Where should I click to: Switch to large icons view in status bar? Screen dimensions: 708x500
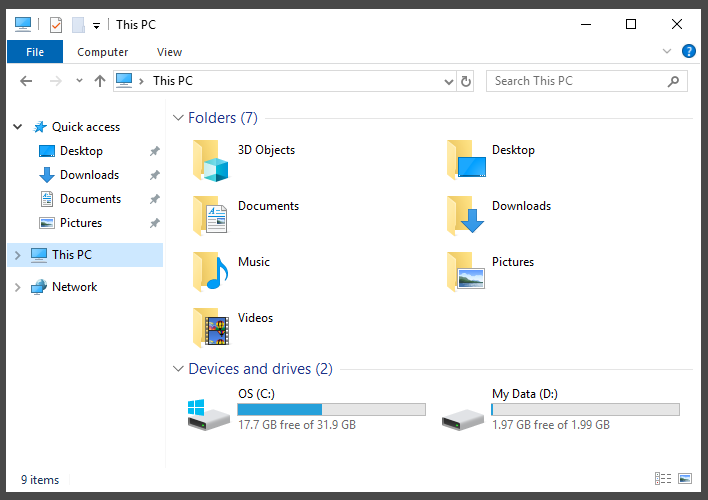click(685, 480)
